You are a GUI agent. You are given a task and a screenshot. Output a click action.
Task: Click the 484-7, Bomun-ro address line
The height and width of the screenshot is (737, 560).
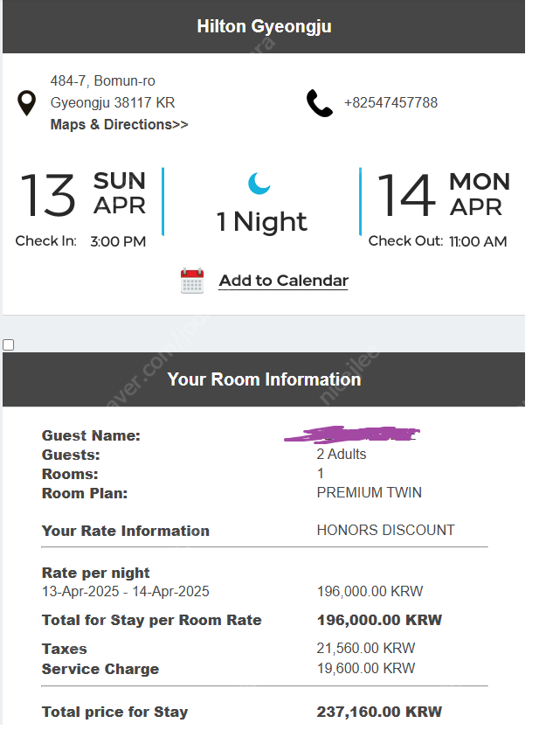[103, 80]
